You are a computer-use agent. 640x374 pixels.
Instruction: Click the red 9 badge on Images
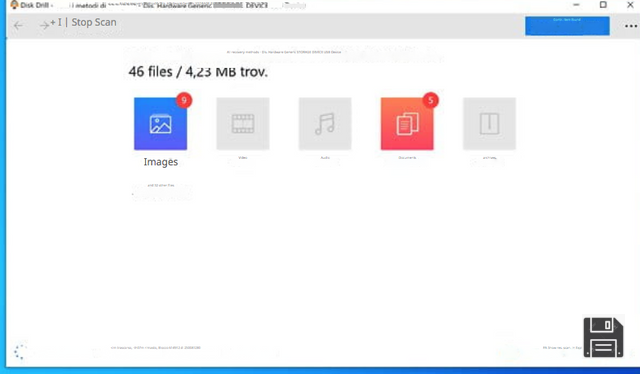point(184,100)
